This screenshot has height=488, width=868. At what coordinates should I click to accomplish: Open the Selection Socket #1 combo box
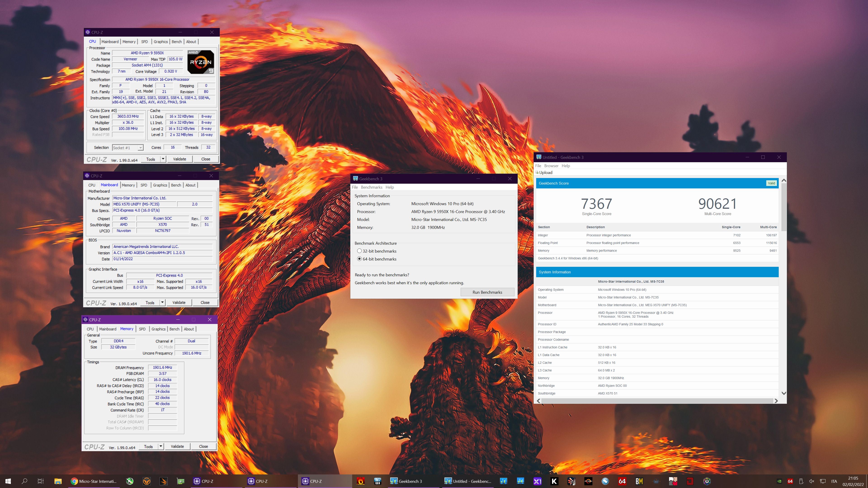coord(128,148)
